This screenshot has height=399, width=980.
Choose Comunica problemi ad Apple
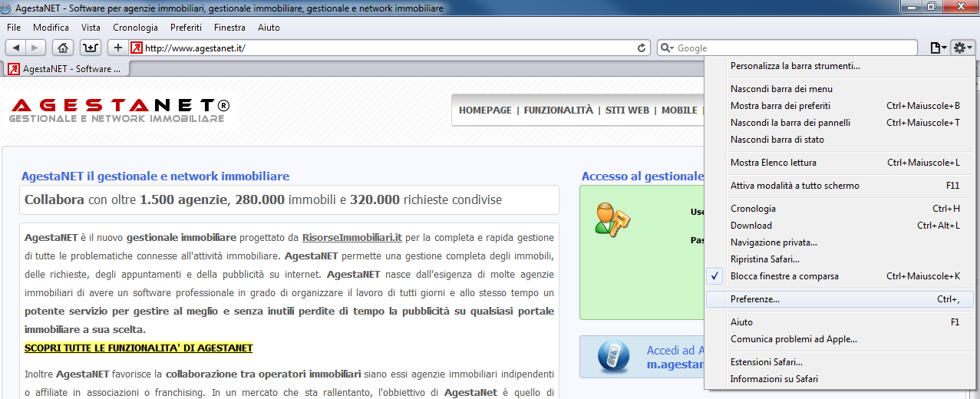click(x=840, y=339)
